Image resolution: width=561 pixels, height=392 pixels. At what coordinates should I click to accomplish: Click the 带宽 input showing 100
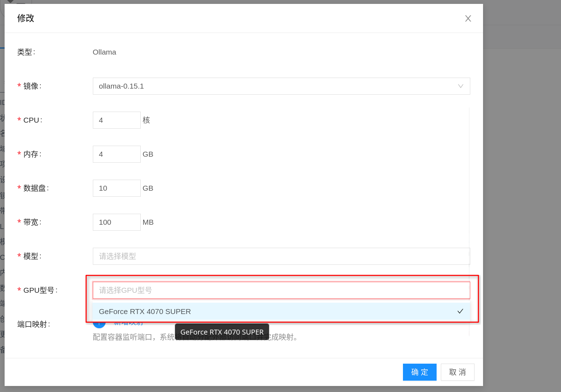pyautogui.click(x=117, y=222)
